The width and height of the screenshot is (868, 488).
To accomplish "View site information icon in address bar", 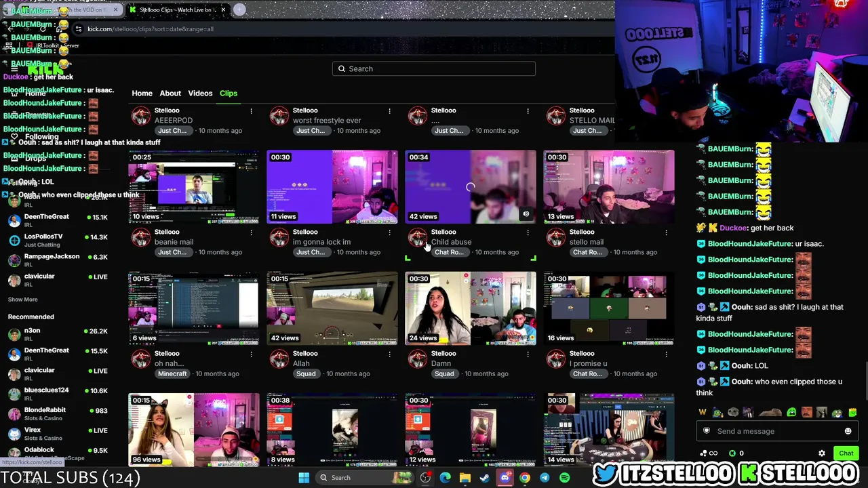I will (79, 29).
